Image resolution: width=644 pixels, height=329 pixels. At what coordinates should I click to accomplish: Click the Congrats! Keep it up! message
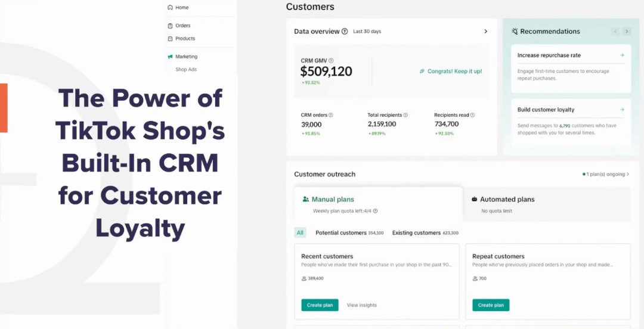[x=451, y=71]
